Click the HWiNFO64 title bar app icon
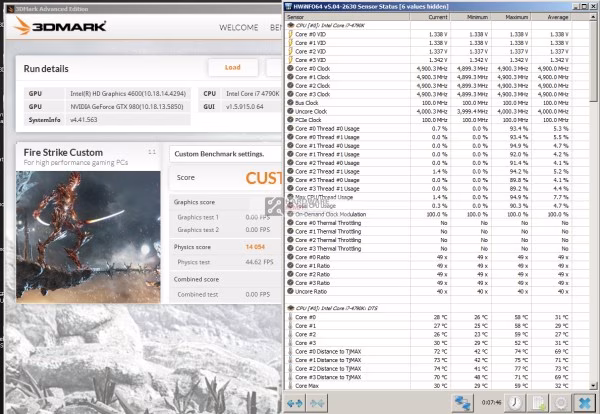 coord(289,6)
